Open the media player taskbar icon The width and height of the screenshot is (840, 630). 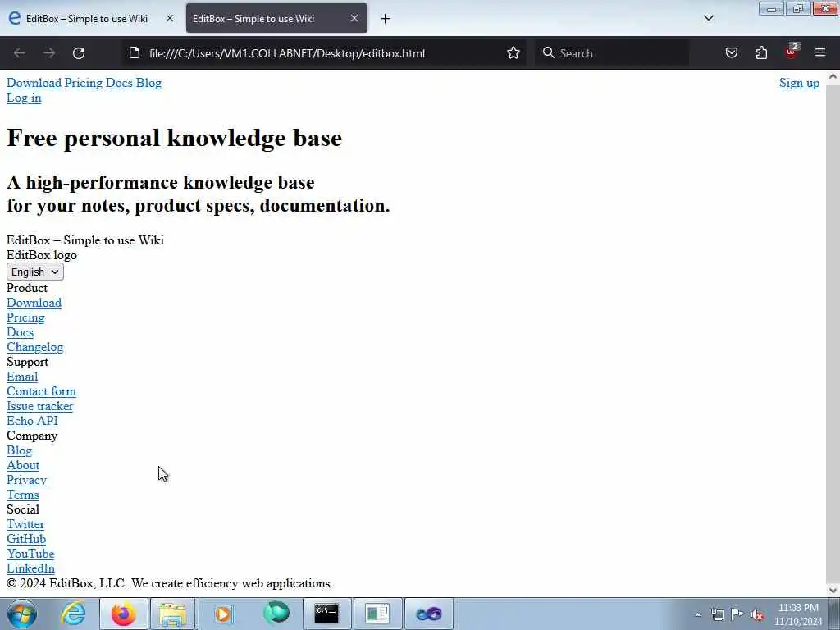click(223, 614)
